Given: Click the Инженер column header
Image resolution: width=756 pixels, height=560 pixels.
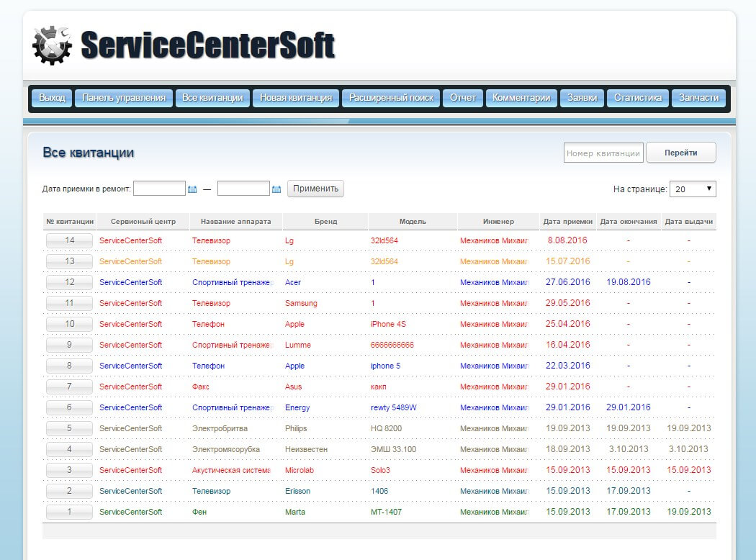Looking at the screenshot, I should click(498, 222).
